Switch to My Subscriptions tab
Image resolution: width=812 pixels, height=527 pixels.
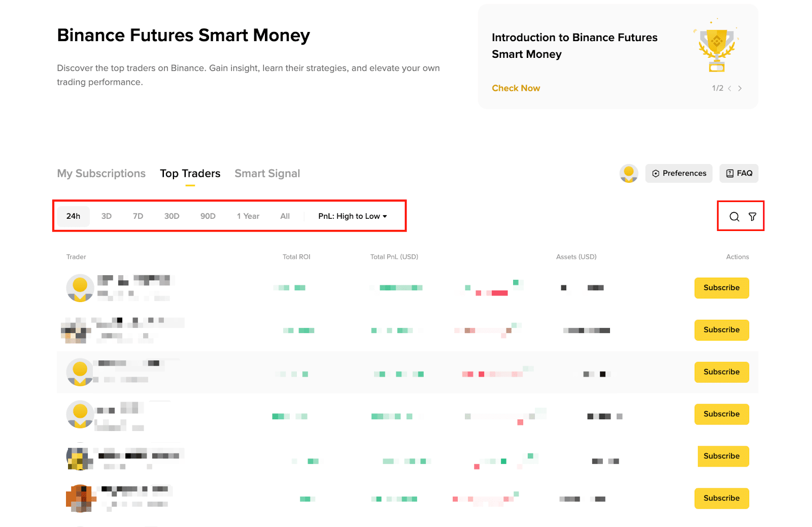pos(101,174)
